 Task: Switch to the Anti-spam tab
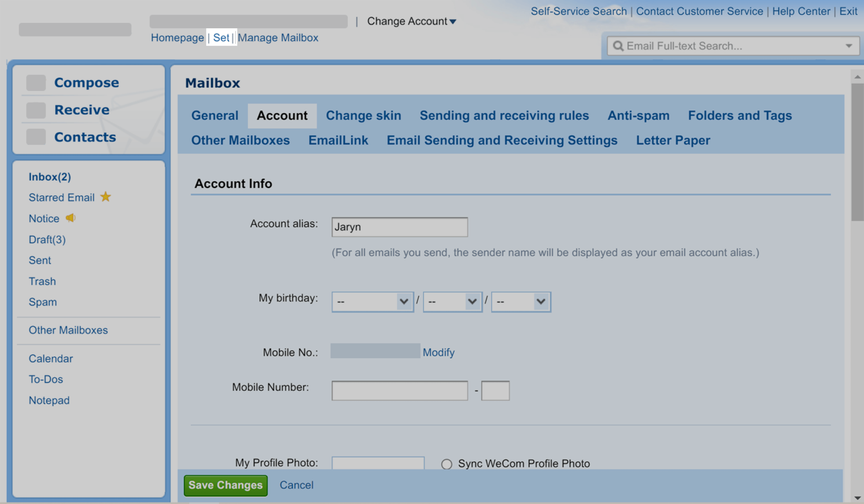click(638, 116)
